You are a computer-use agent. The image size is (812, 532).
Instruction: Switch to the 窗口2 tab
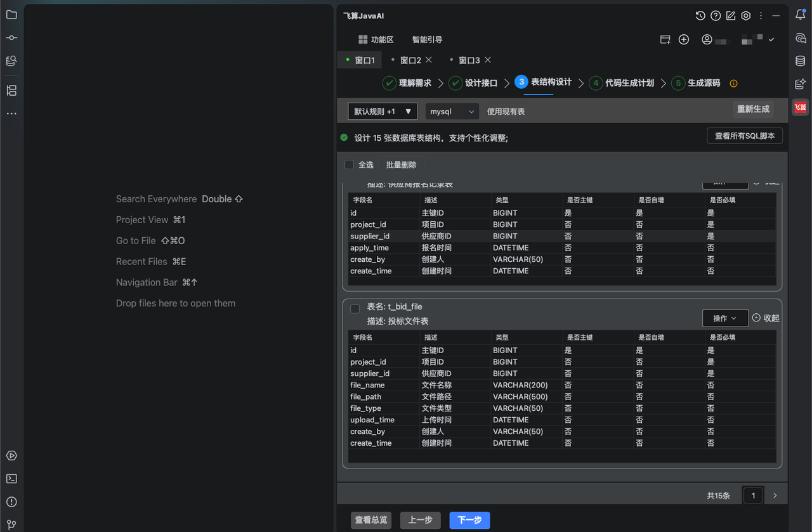click(411, 60)
